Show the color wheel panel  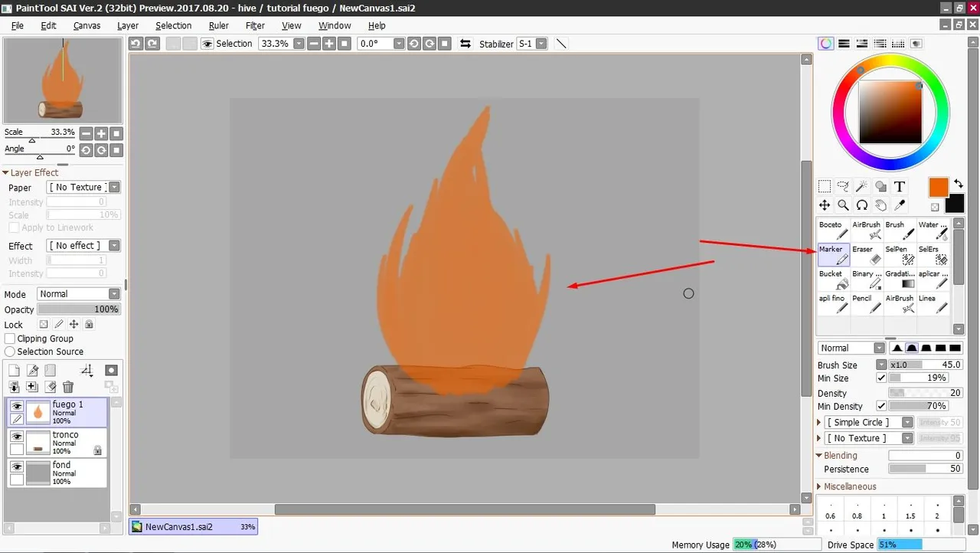[x=825, y=44]
